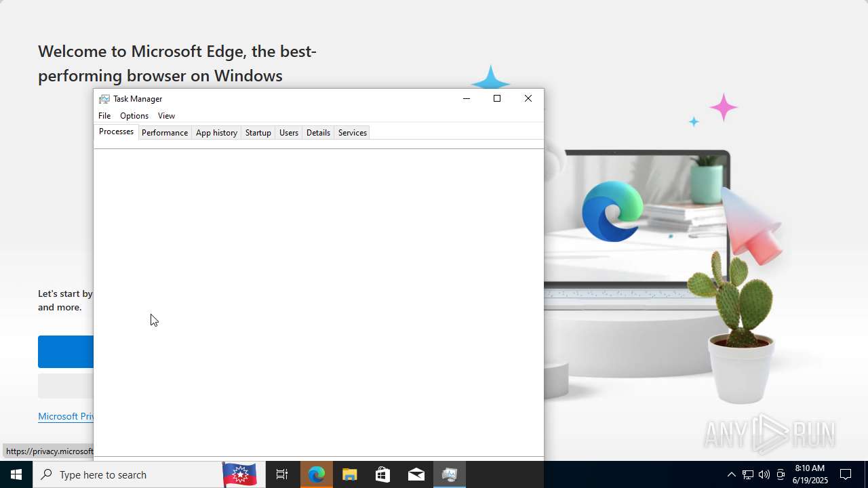Maximize the Task Manager window

click(497, 99)
